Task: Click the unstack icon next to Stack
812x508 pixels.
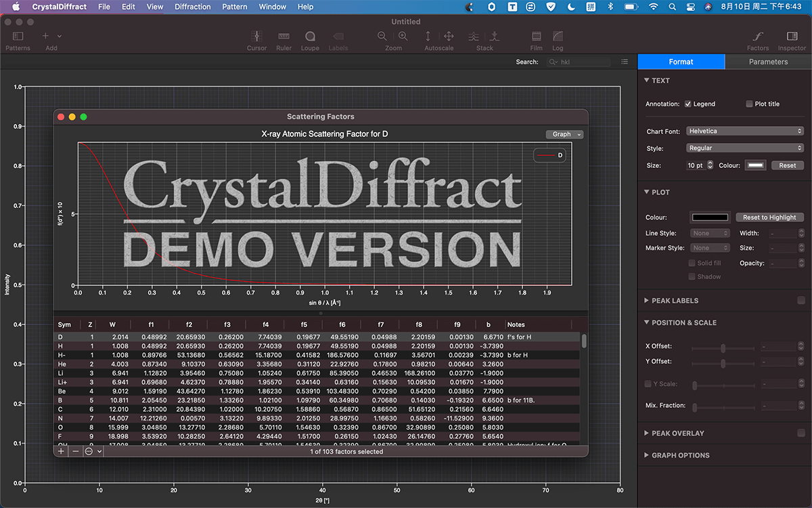Action: [495, 36]
